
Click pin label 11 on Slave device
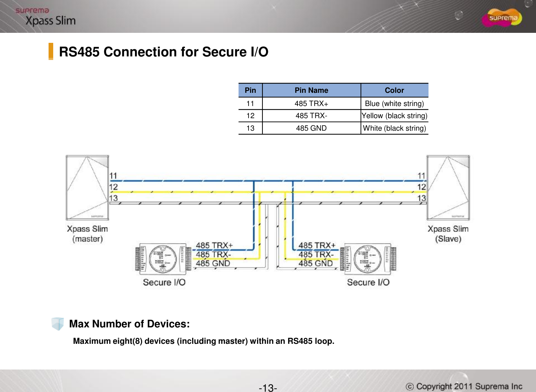click(422, 176)
